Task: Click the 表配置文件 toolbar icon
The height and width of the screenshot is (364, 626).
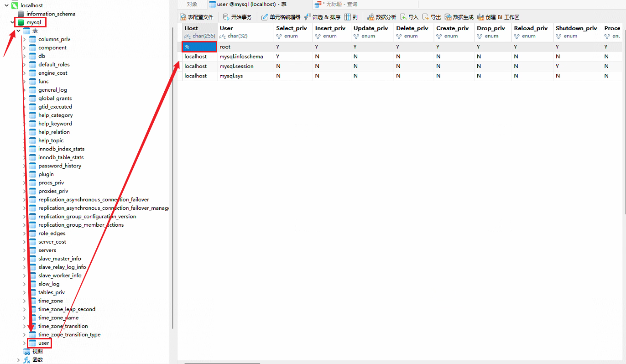Action: coord(197,17)
